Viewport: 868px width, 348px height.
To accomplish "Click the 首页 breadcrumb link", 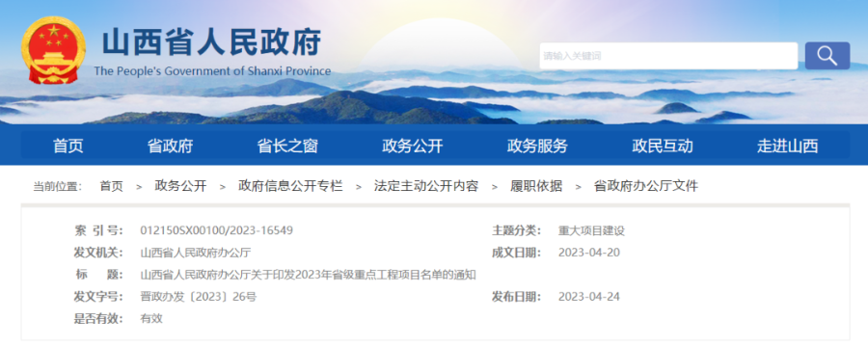I will (x=111, y=186).
